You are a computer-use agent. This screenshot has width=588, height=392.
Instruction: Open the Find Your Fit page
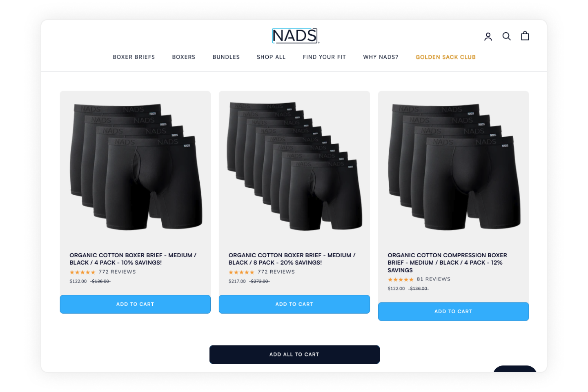coord(324,57)
